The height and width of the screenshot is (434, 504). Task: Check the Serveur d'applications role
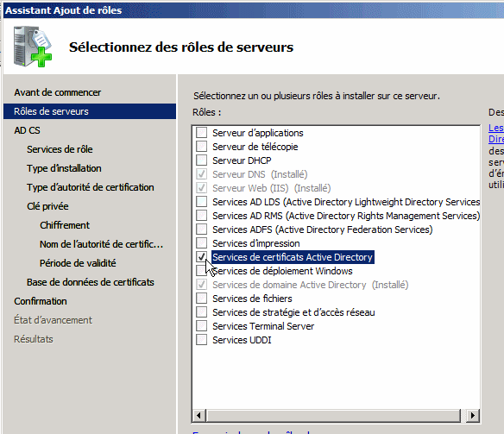[x=202, y=133]
